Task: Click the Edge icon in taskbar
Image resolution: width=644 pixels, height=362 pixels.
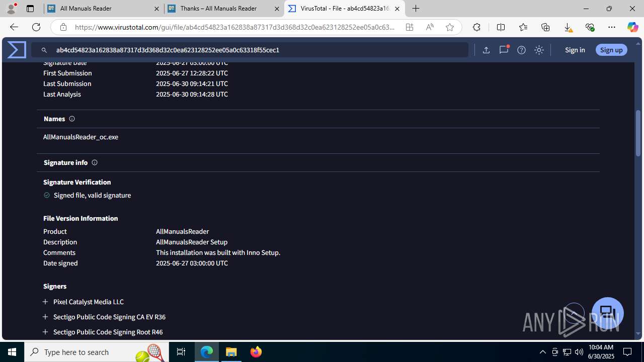Action: pyautogui.click(x=207, y=352)
